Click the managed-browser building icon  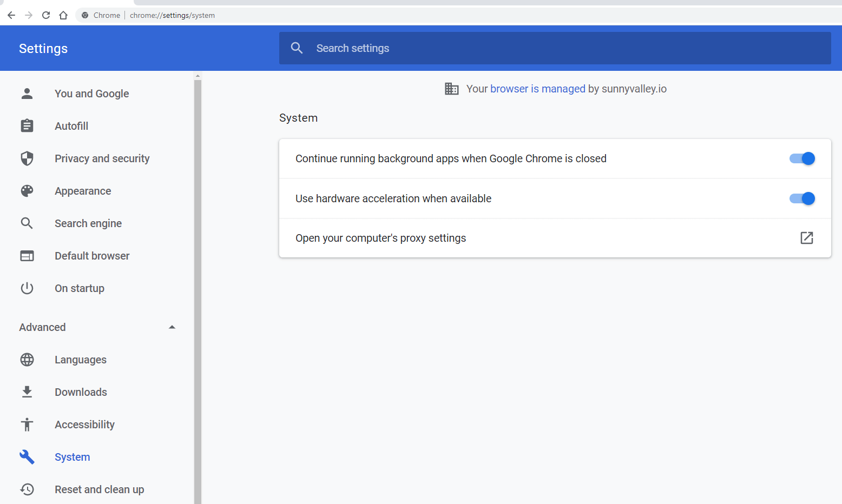(451, 89)
